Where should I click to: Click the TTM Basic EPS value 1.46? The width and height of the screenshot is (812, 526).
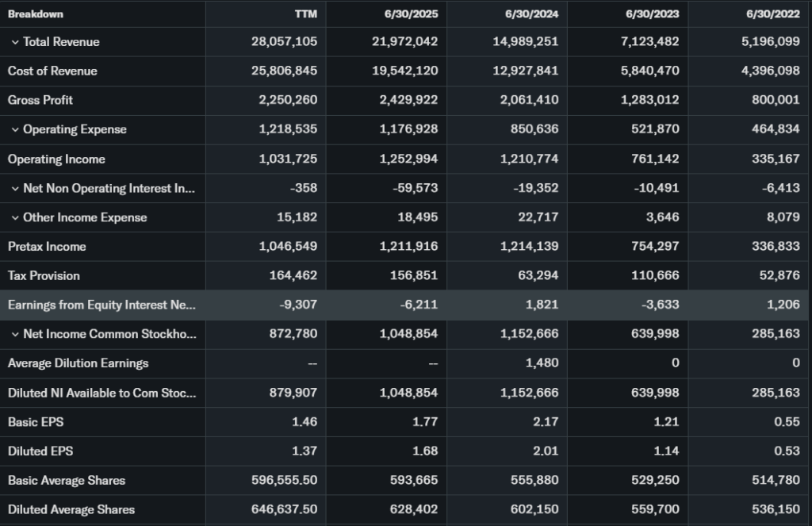(304, 422)
